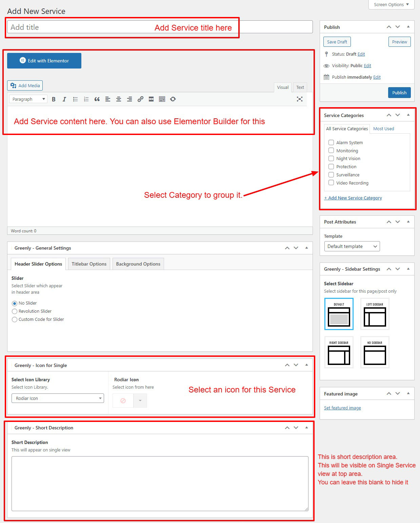Center align text in editor
This screenshot has height=523, width=420.
click(x=119, y=99)
